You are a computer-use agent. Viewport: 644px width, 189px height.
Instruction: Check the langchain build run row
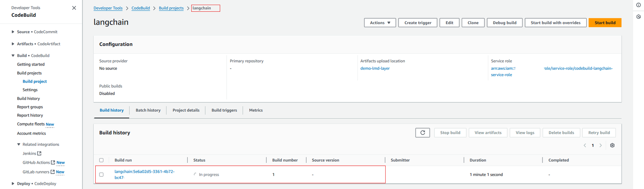click(x=101, y=175)
